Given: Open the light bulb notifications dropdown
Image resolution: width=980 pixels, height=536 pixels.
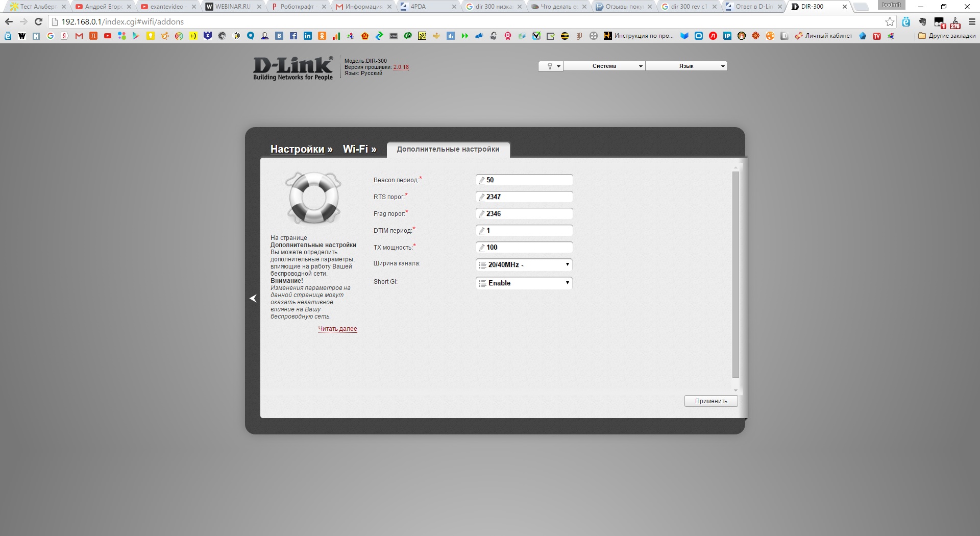Looking at the screenshot, I should click(x=551, y=66).
